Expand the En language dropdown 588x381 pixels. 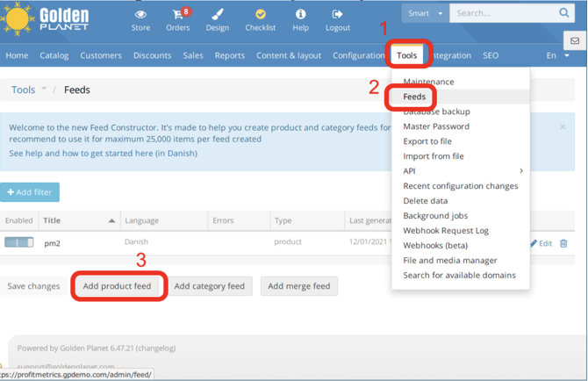click(558, 55)
